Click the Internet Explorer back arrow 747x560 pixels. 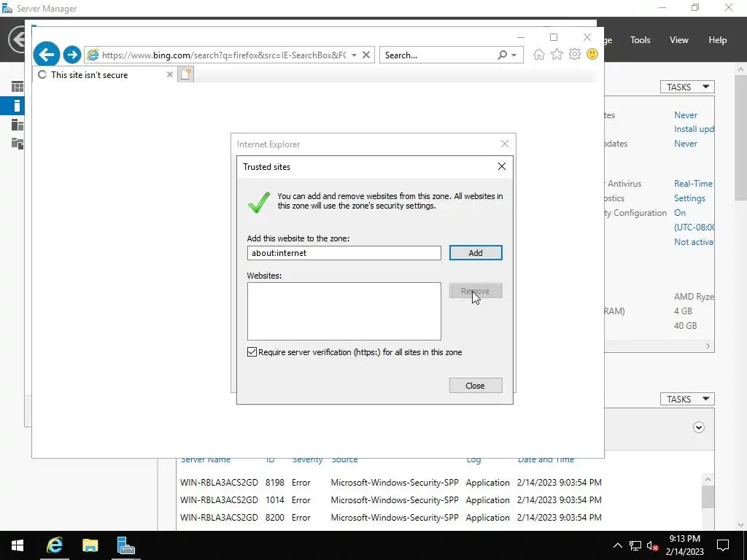click(x=46, y=55)
